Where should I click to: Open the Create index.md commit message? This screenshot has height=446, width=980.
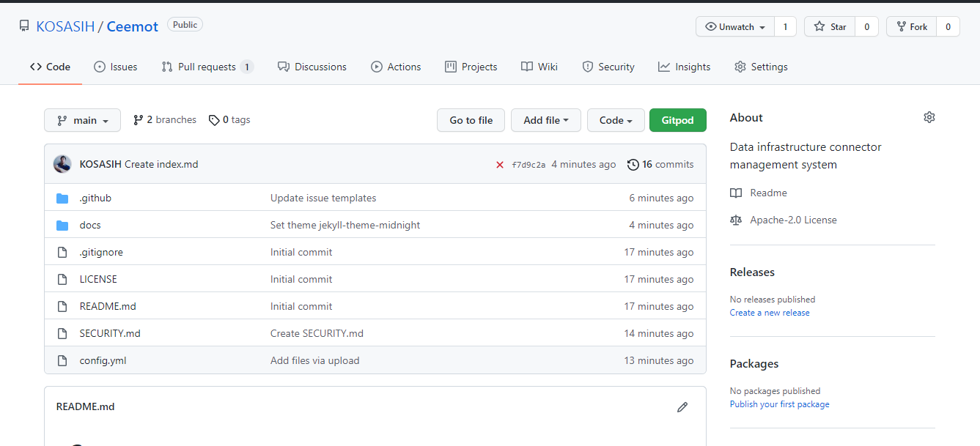pos(161,164)
